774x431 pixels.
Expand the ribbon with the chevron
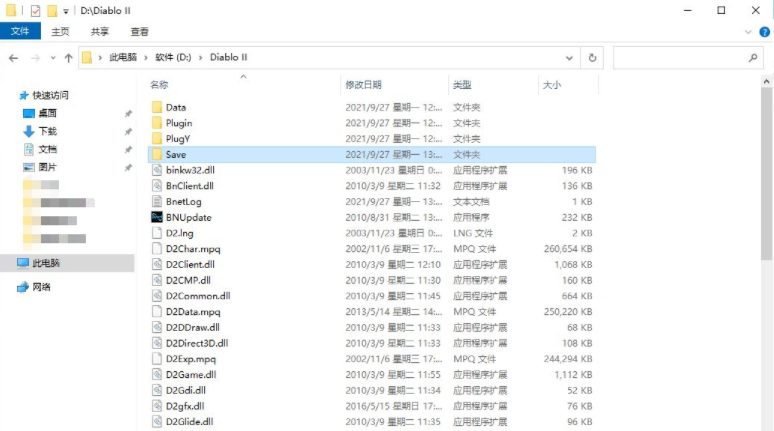tap(748, 32)
